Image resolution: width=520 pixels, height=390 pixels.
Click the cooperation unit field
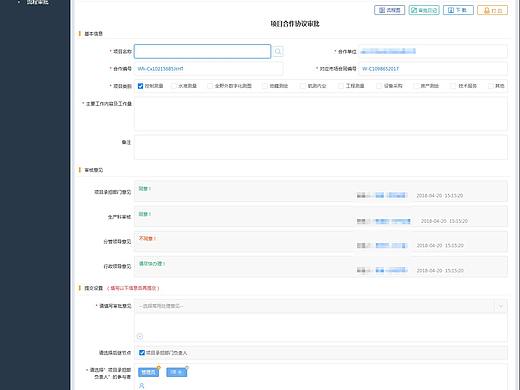click(x=433, y=51)
